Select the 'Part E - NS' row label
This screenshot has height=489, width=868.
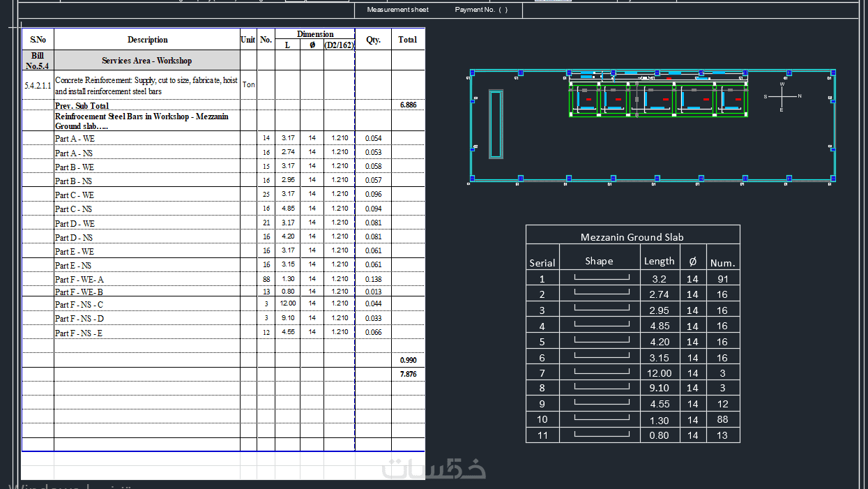(x=73, y=265)
